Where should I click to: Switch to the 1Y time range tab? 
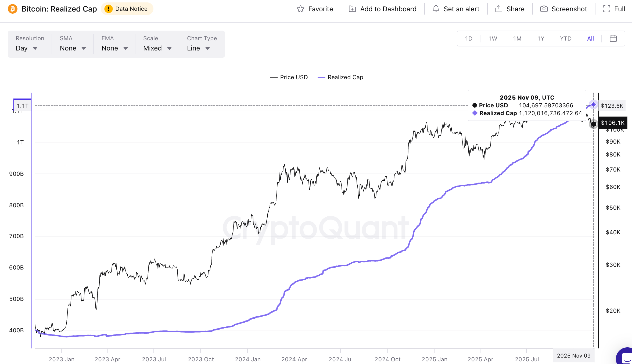(540, 38)
